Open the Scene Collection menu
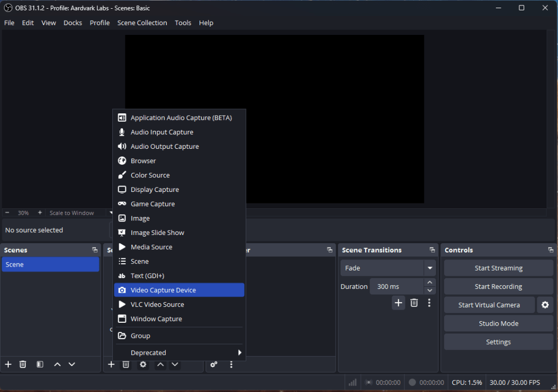The image size is (558, 392). pos(142,23)
